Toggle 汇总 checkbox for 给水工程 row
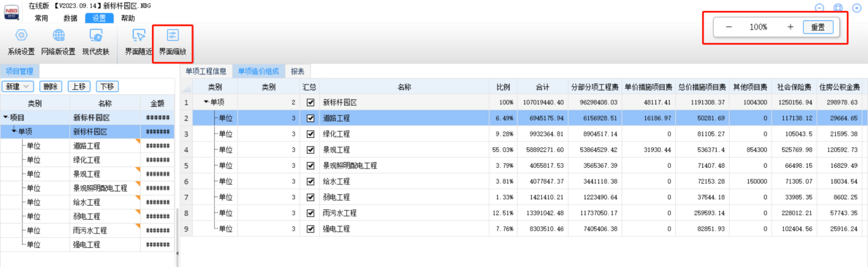This screenshot has height=267, width=868. (310, 181)
